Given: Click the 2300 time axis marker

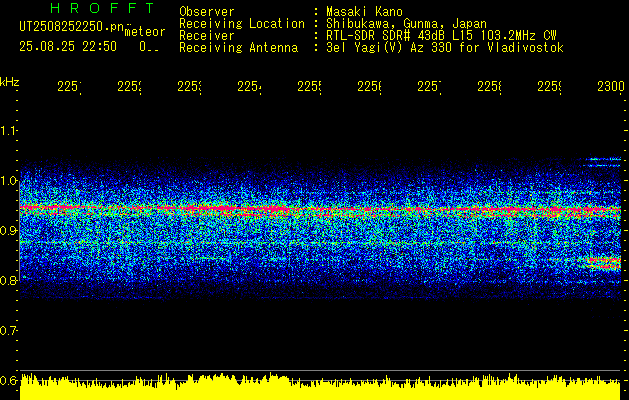Looking at the screenshot, I should [611, 87].
